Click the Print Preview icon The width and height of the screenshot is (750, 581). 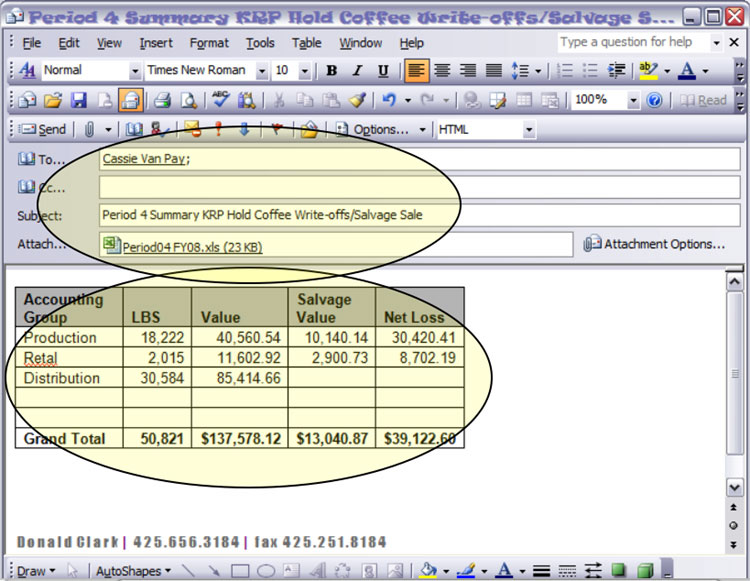189,100
